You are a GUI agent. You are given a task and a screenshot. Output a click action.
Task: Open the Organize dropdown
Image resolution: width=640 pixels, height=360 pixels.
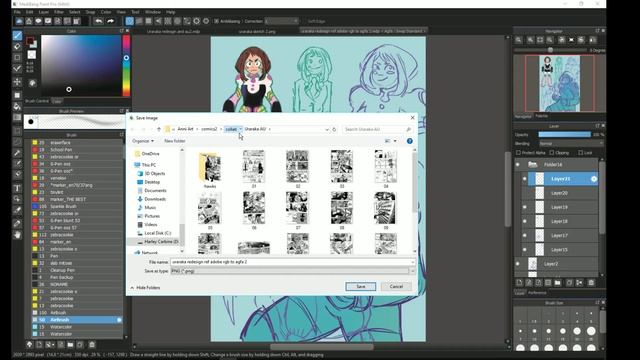point(143,141)
